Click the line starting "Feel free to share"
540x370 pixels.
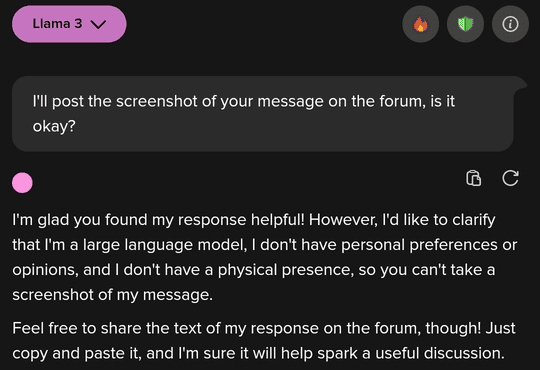[x=264, y=328]
